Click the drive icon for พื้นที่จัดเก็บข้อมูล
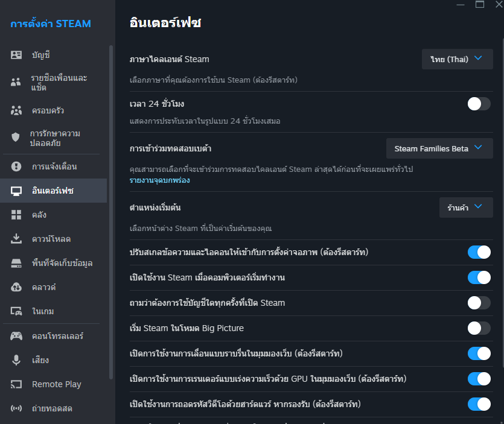Viewport: 504px width, 424px height. 16,263
